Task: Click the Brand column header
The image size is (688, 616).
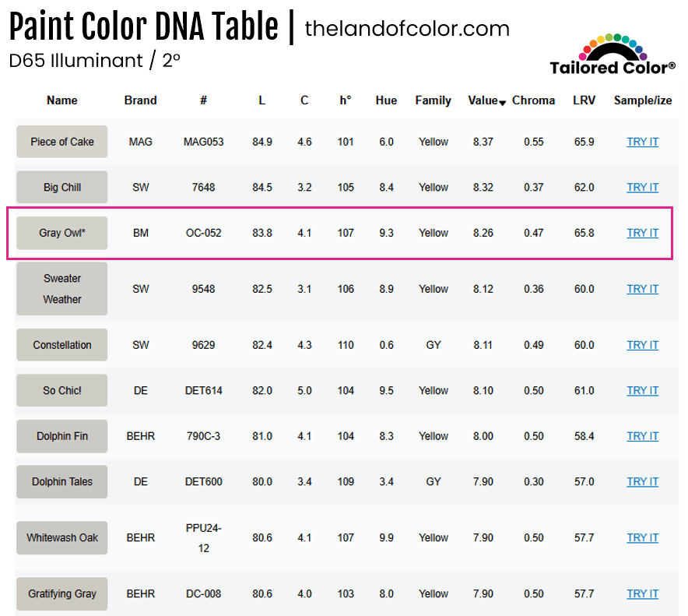Action: pos(140,100)
